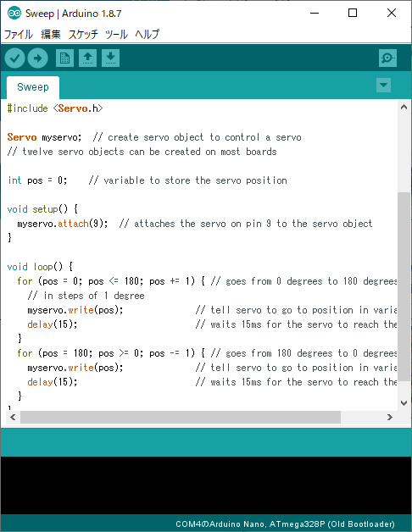Create a new sketch file icon
Screen dimensions: 412x532
pyautogui.click(x=64, y=58)
